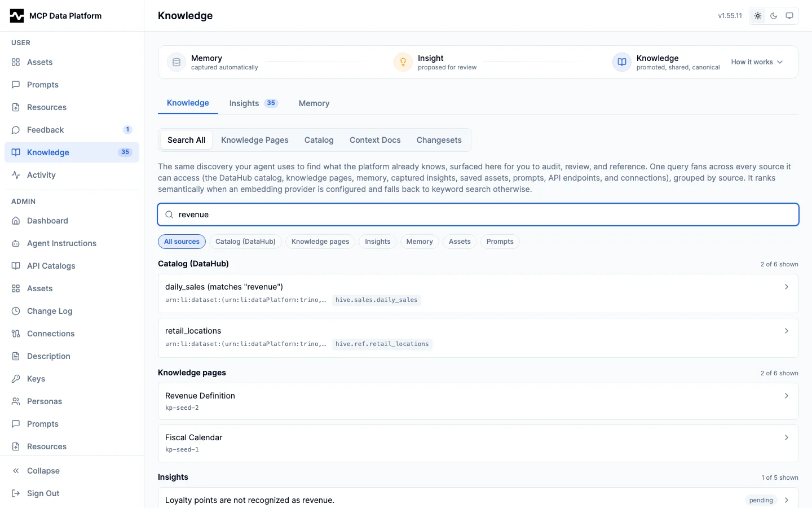The height and width of the screenshot is (508, 812).
Task: Select the Knowledge Pages sub-tab
Action: [255, 140]
